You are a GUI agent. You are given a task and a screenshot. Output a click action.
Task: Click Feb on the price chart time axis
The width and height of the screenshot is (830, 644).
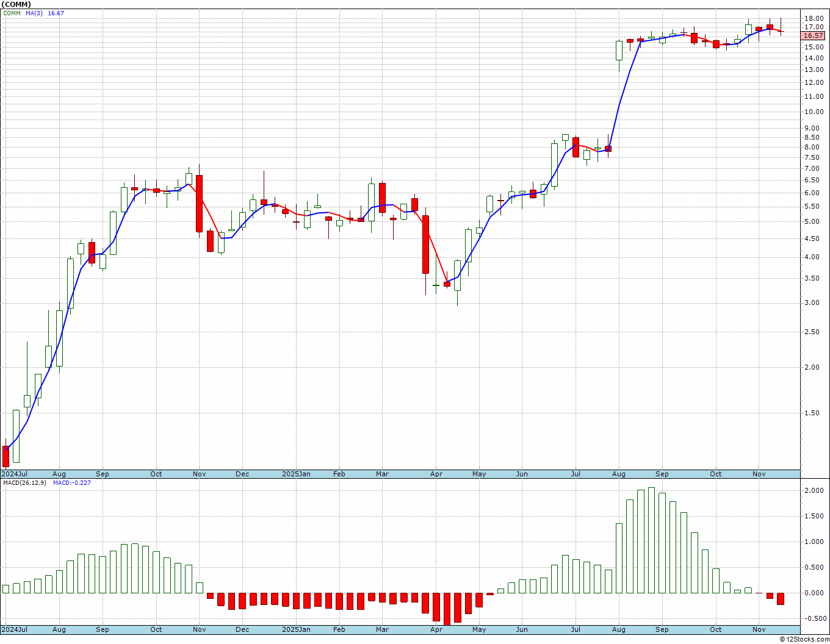tap(339, 474)
